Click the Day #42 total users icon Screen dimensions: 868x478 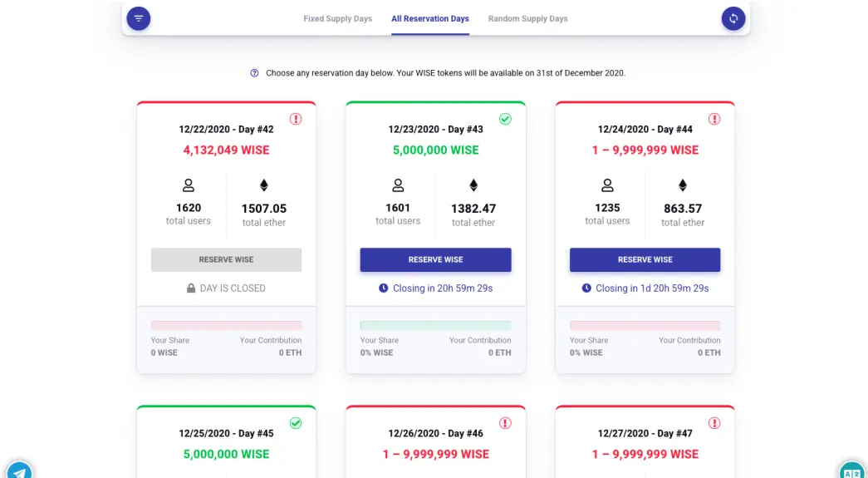[189, 185]
